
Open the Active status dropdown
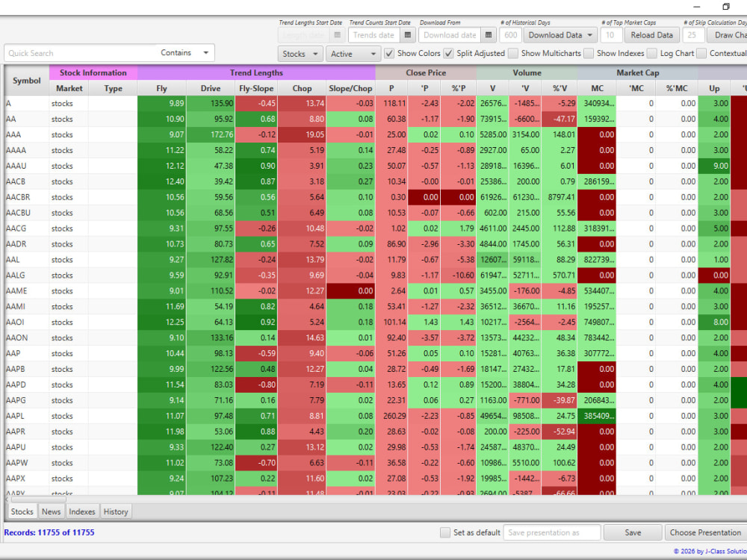[353, 54]
